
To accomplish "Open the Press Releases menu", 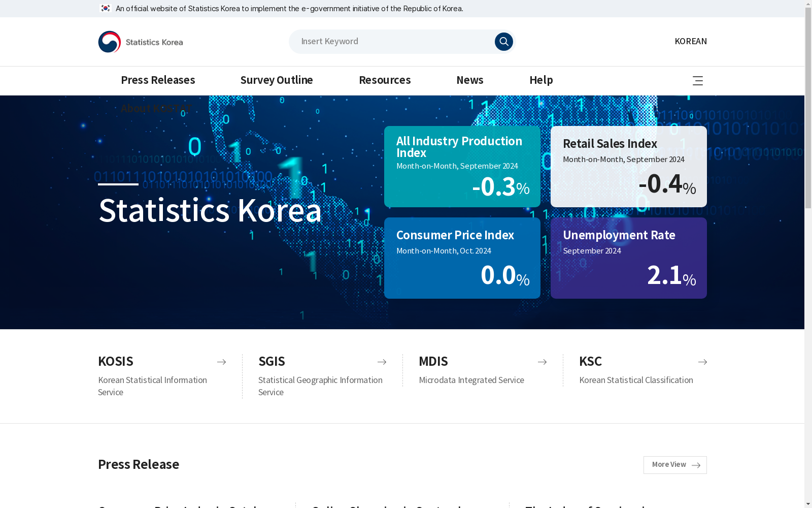I will click(158, 80).
